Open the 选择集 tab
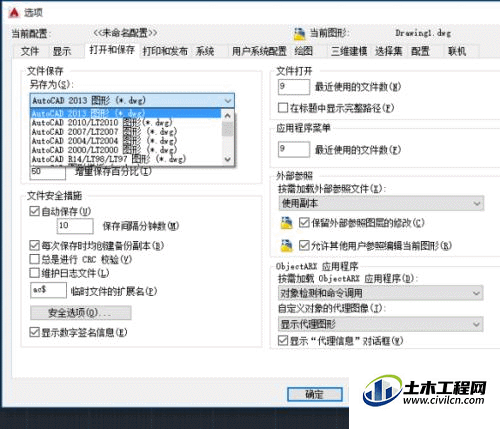 click(x=389, y=51)
